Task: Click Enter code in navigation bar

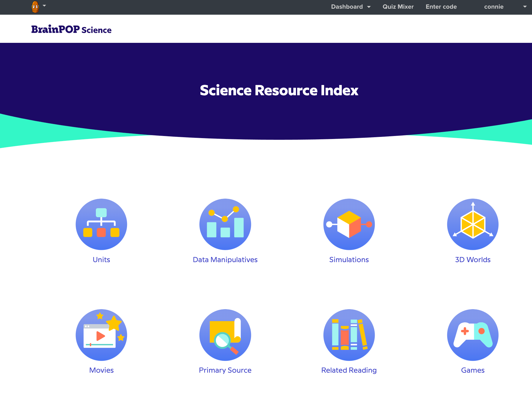Action: tap(441, 7)
